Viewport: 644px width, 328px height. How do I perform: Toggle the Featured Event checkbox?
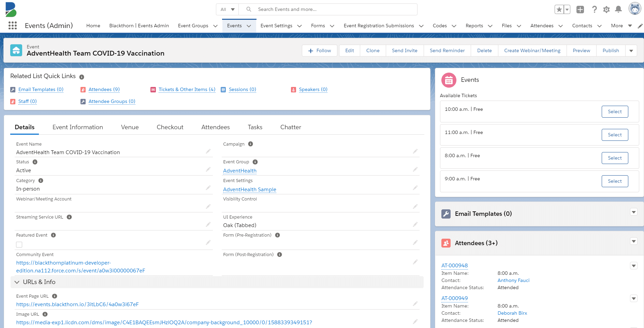(19, 244)
